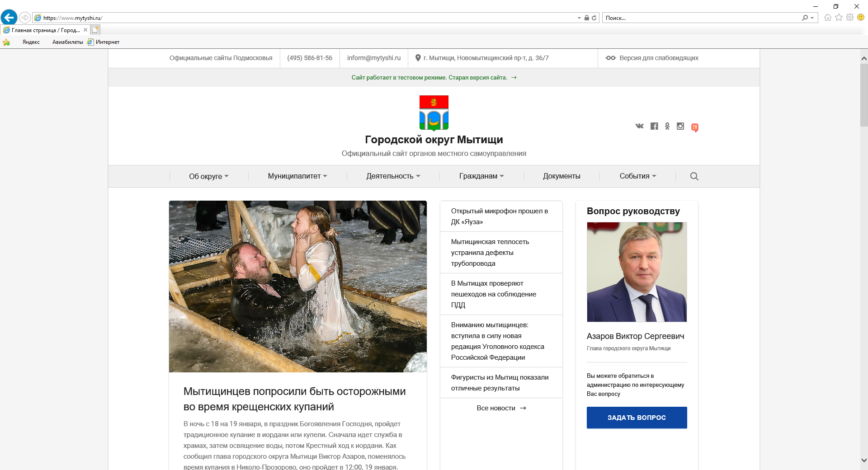Click the glasses icon for visually impaired version
The image size is (868, 470).
click(611, 58)
